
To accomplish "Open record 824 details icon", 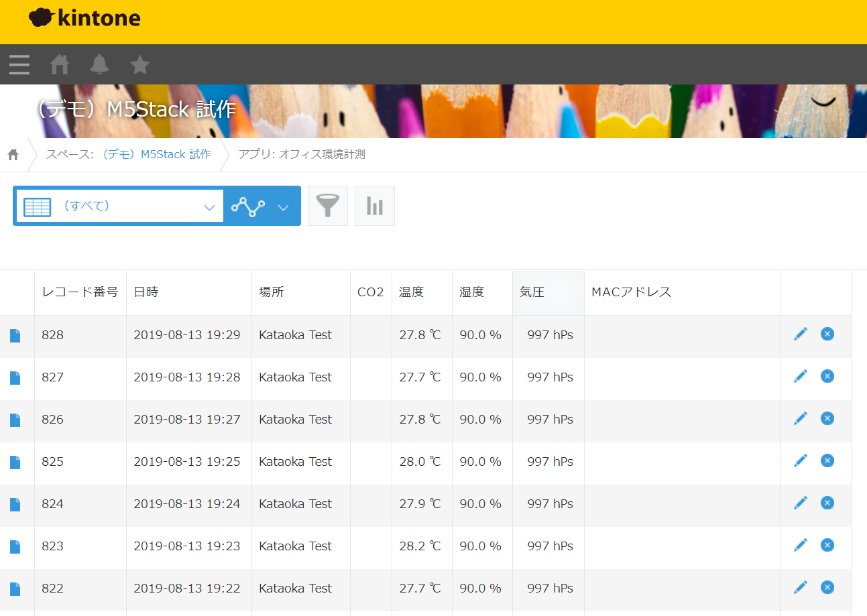I will [x=15, y=505].
